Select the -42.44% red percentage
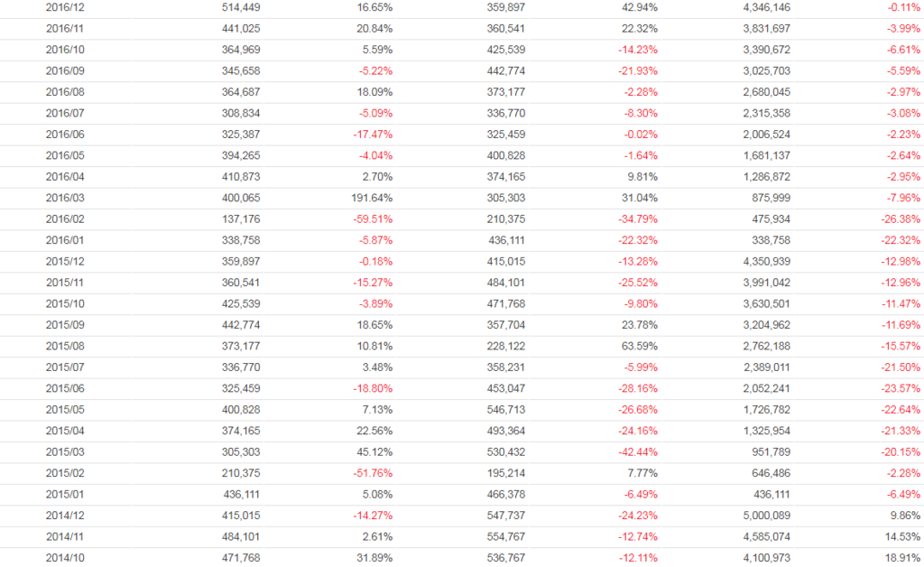924x567 pixels. point(636,451)
